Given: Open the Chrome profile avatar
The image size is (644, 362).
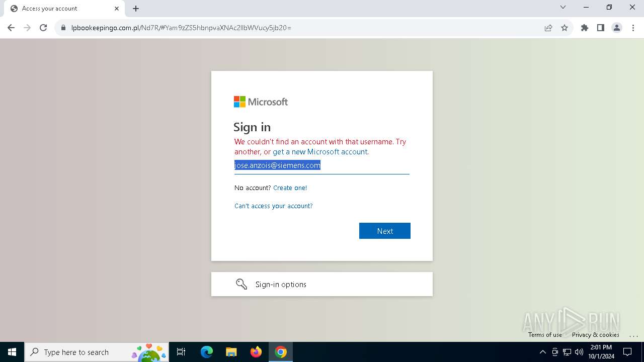Looking at the screenshot, I should click(x=617, y=28).
